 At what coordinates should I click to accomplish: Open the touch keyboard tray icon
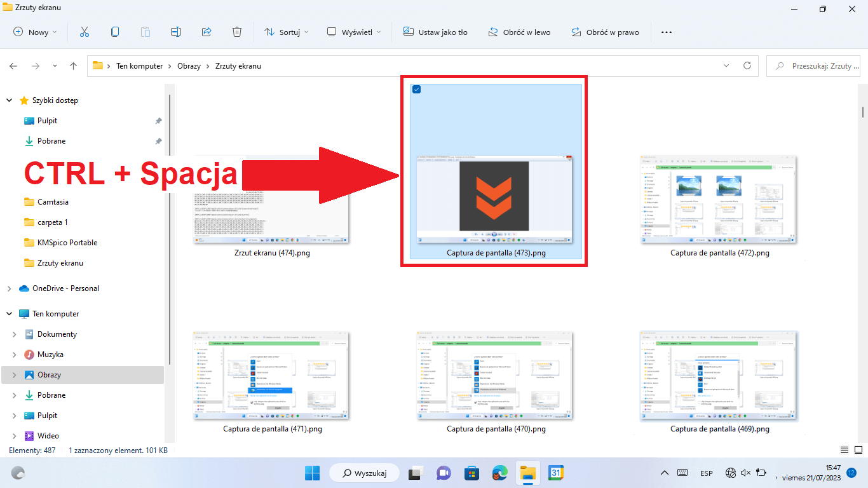[683, 473]
